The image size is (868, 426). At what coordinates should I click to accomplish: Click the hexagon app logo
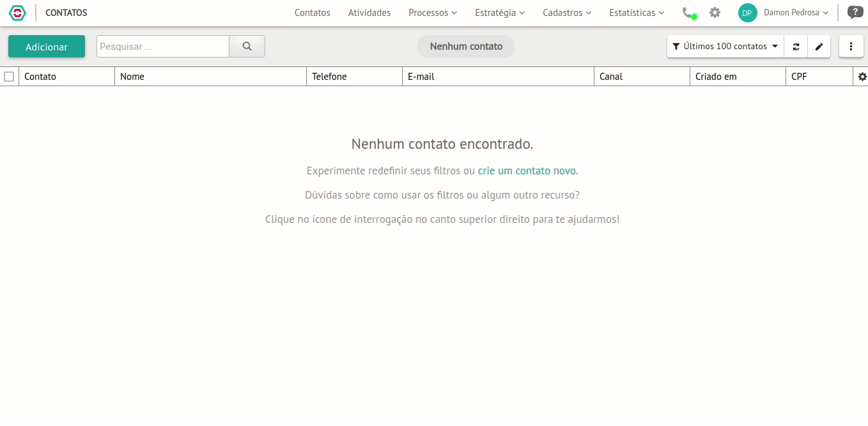point(17,13)
